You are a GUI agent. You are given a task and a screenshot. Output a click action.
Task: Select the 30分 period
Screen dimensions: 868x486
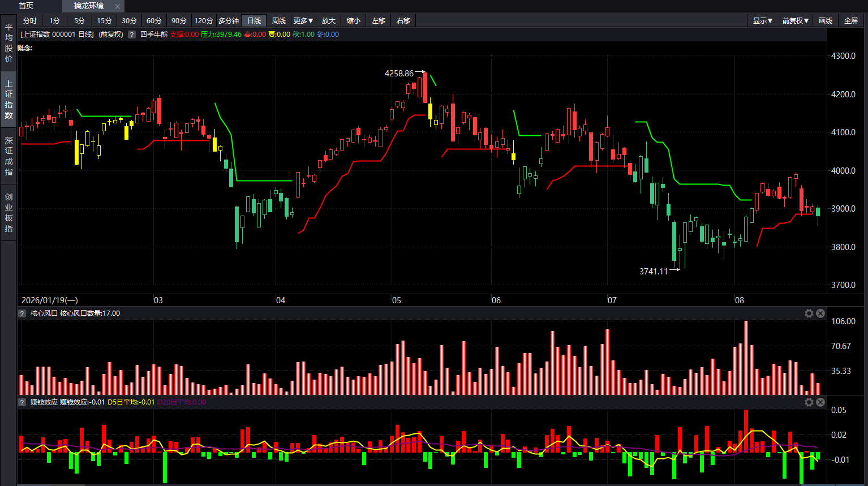130,21
